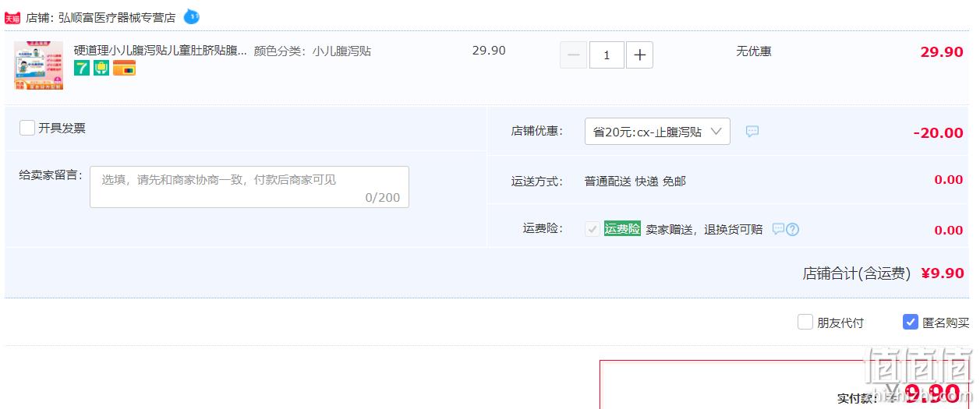Screen dimensions: 980x409
Task: Open the question mark help icon for 运费险
Action: 793,229
